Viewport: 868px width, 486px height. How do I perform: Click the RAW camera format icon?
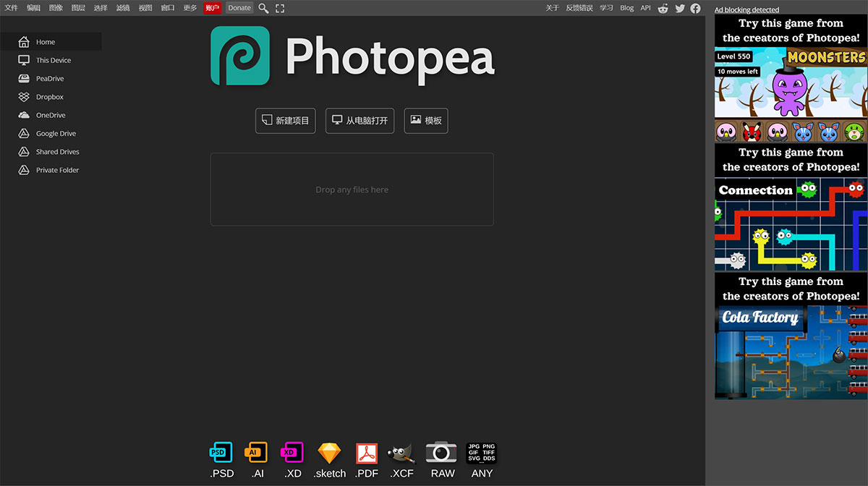coord(441,452)
